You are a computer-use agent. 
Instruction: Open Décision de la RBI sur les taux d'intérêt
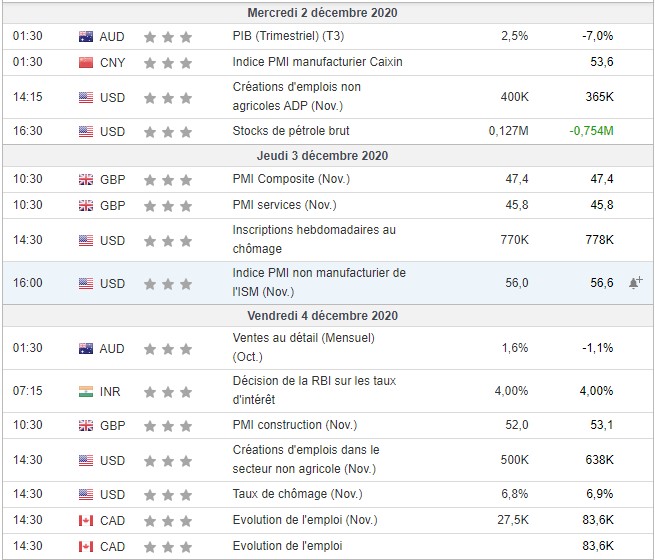pos(313,391)
